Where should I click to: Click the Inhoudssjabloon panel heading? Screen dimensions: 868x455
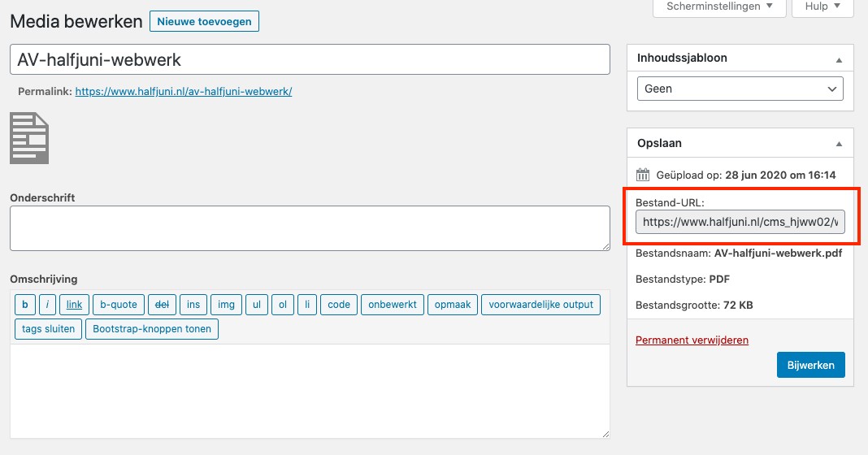(x=682, y=58)
